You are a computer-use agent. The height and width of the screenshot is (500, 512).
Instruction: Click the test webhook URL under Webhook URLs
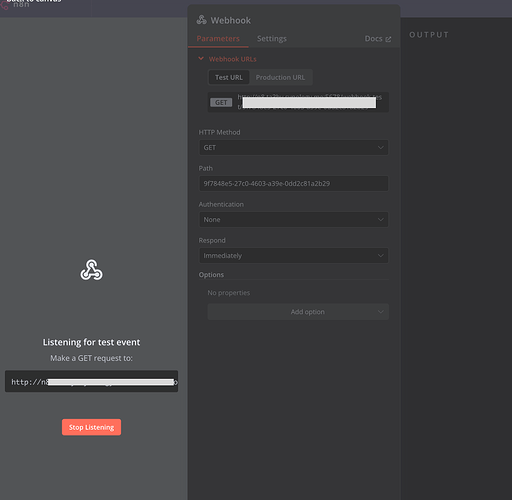pyautogui.click(x=310, y=102)
